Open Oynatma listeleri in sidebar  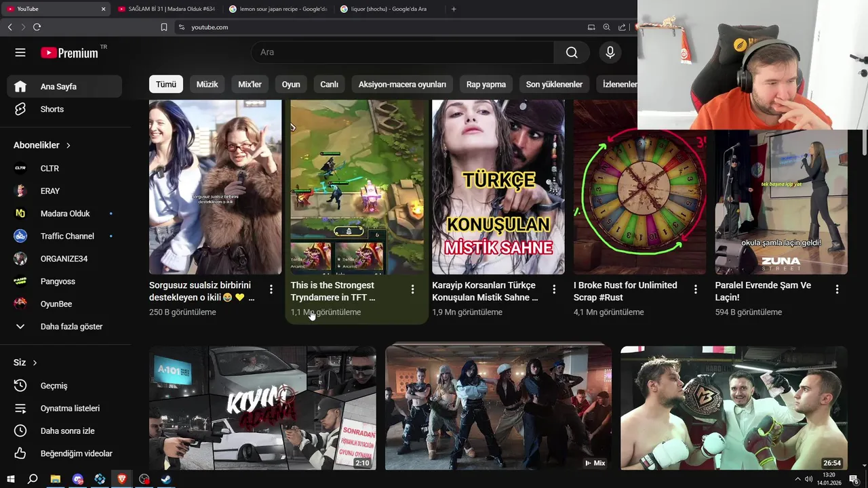tap(64, 408)
